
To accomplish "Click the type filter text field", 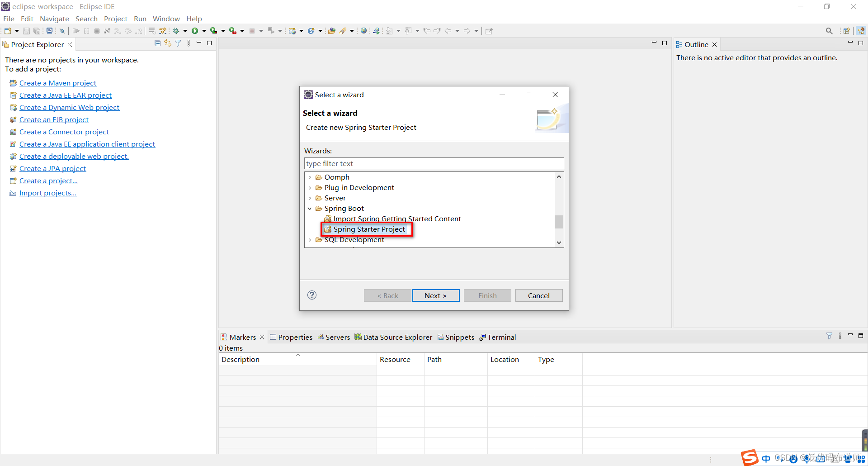I will pyautogui.click(x=434, y=163).
